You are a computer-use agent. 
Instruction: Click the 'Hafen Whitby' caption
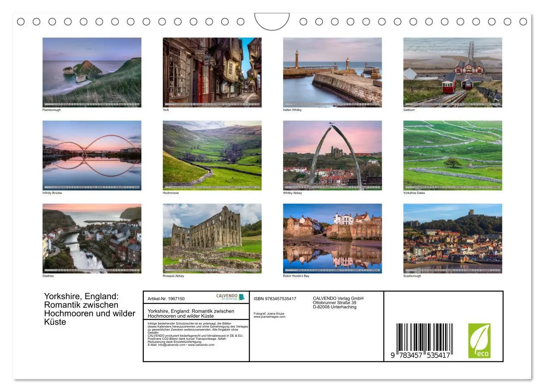(292, 110)
